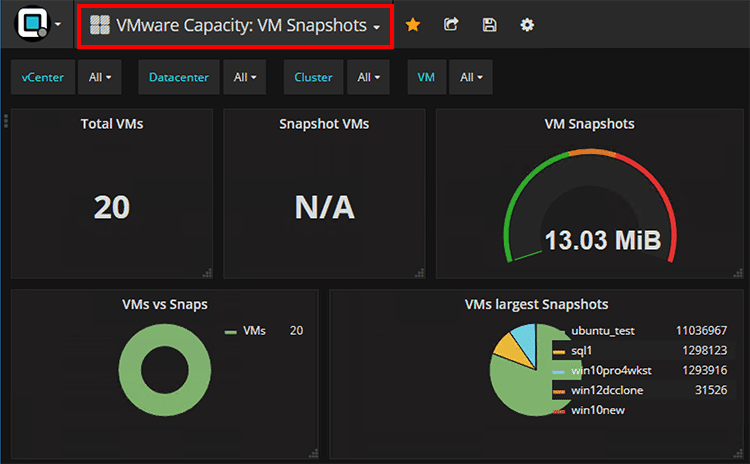Screen dimensions: 750x464
Task: Click the green donut ring in VMs vs Snaps
Action: (129, 370)
